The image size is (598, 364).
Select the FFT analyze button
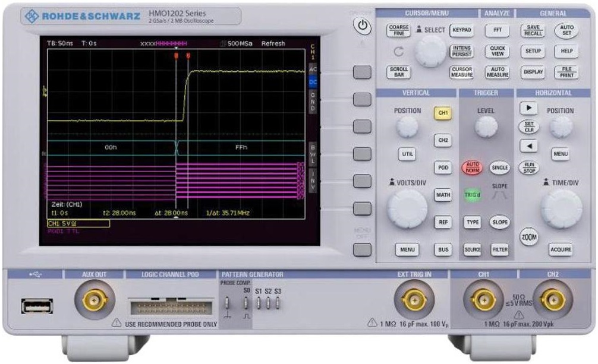(498, 30)
